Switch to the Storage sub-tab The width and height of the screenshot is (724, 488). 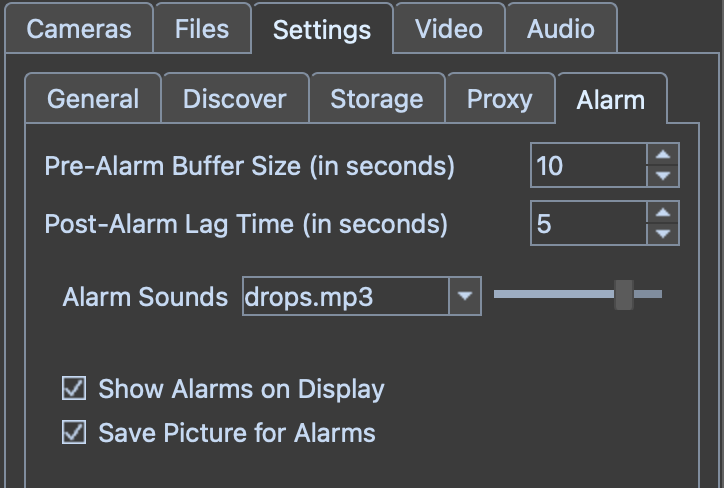[376, 99]
